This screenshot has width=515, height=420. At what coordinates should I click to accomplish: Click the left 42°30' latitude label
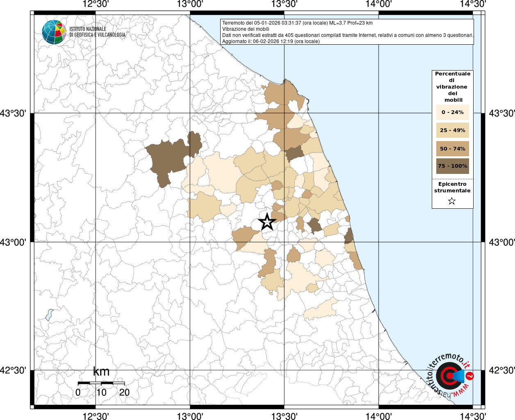(14, 370)
